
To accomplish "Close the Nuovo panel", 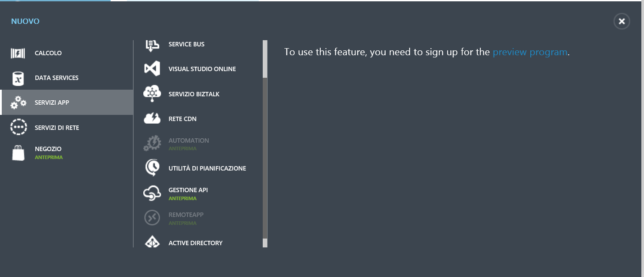I will point(621,21).
